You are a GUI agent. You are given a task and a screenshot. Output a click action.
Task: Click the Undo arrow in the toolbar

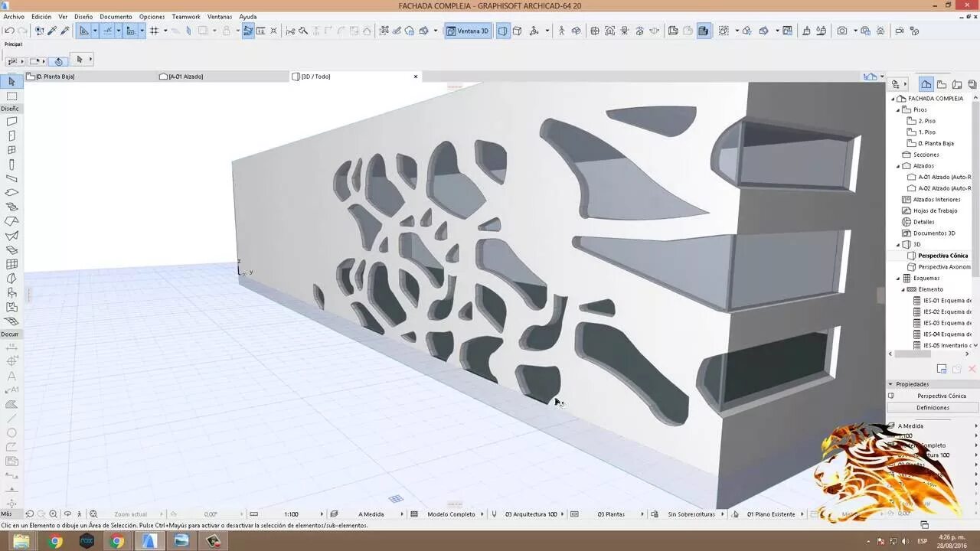[x=9, y=31]
